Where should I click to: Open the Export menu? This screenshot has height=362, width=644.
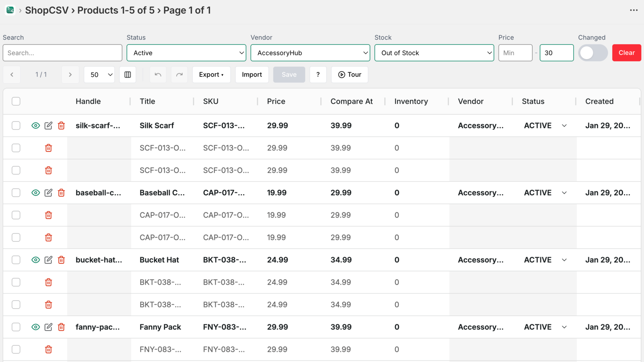click(x=211, y=74)
